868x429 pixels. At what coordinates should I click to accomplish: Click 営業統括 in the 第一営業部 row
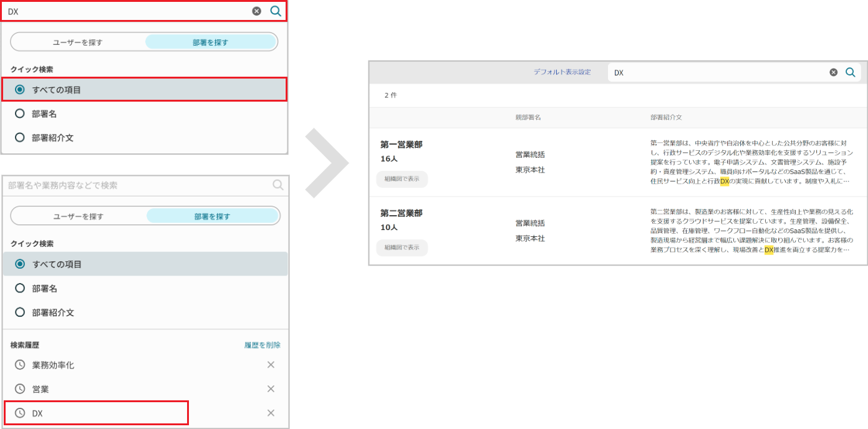click(530, 155)
